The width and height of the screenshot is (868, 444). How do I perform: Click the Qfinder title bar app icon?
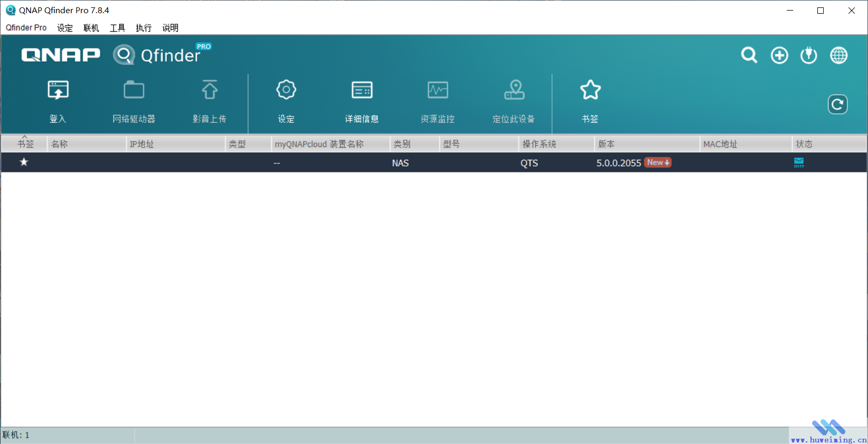coord(10,10)
